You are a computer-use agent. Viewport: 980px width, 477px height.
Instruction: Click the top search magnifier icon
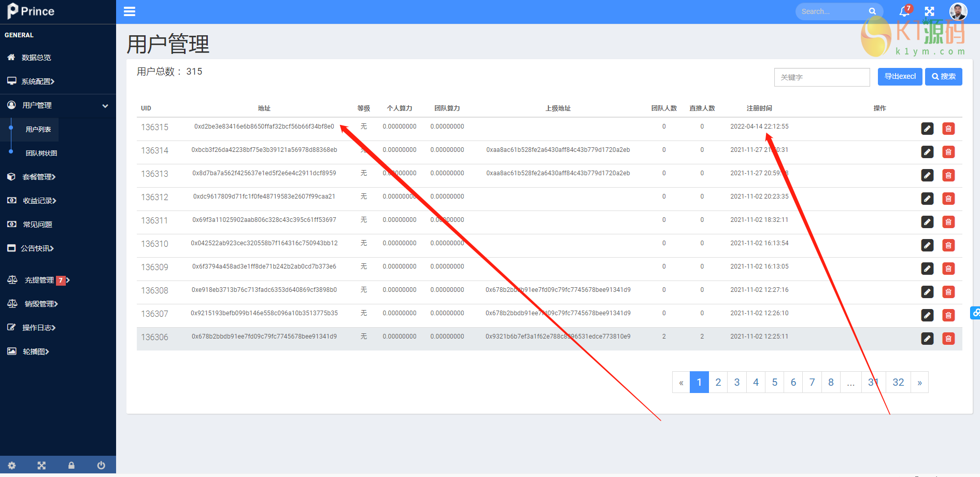click(872, 11)
